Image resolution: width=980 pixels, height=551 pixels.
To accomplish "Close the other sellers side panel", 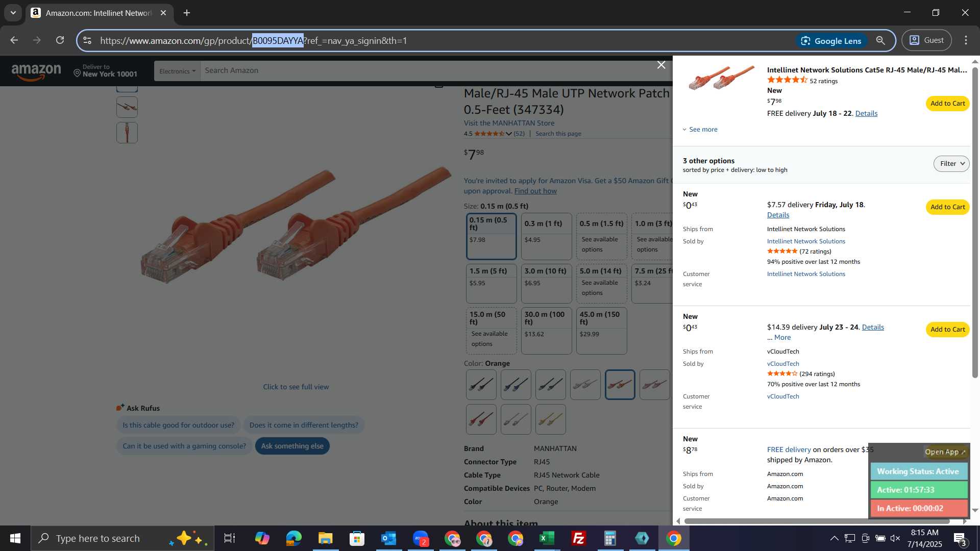I will 661,65.
